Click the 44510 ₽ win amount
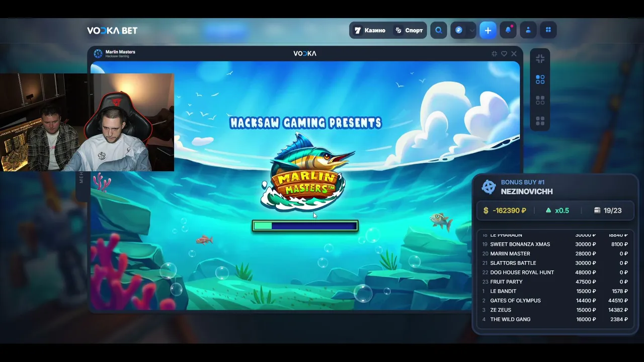This screenshot has height=362, width=644. coord(618,301)
